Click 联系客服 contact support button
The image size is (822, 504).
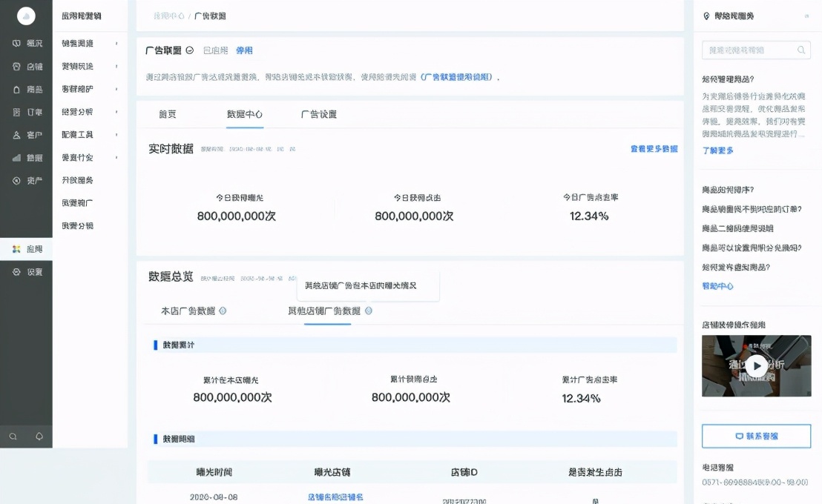pyautogui.click(x=756, y=436)
